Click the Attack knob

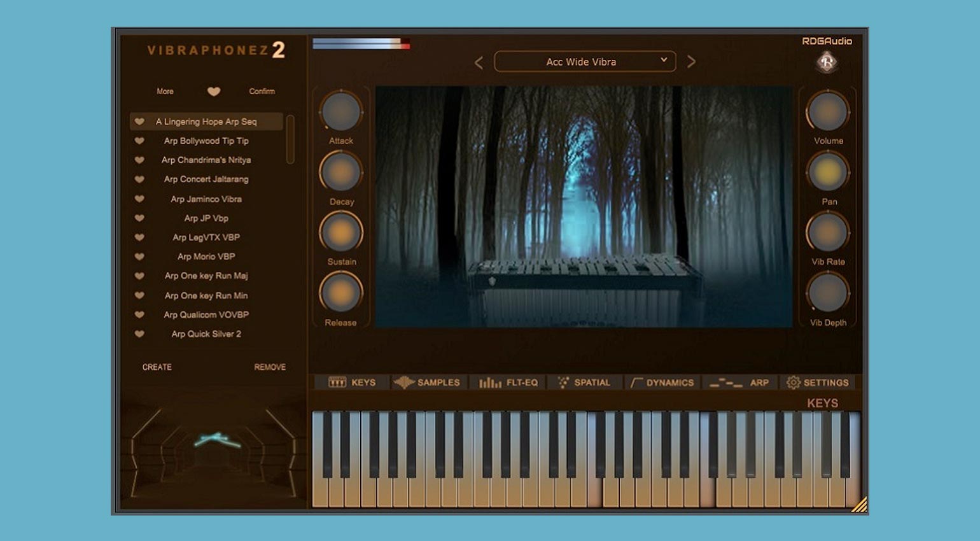pos(341,112)
